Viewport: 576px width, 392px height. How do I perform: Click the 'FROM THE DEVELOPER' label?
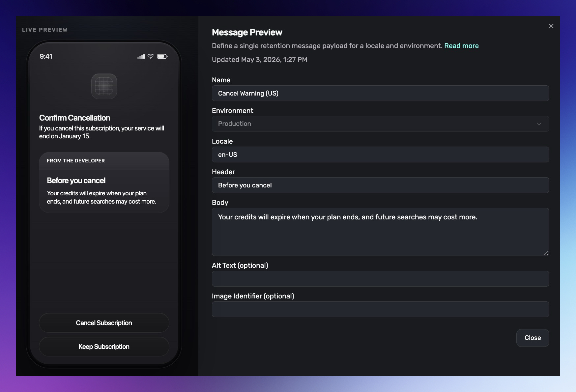coord(76,161)
